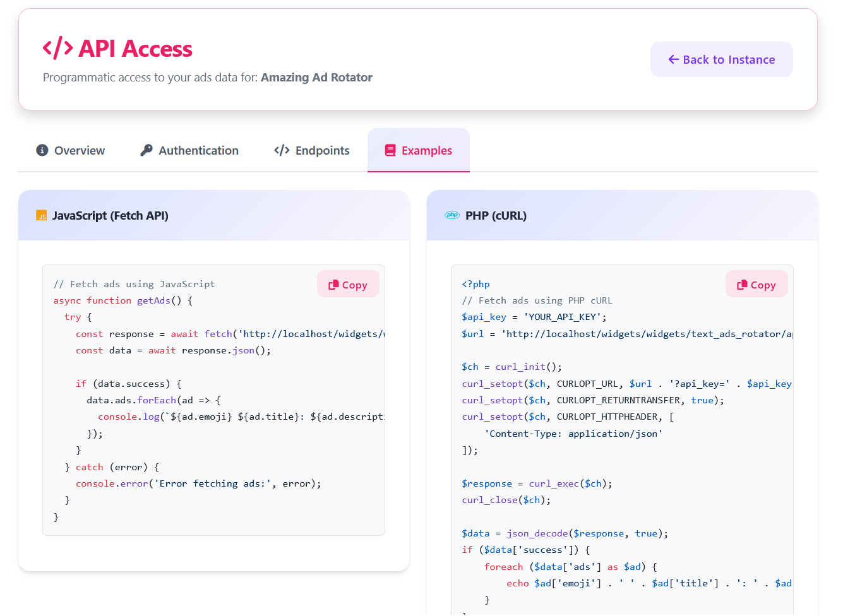The height and width of the screenshot is (616, 843).
Task: Click the copy icon in the PHP code block
Action: (742, 285)
